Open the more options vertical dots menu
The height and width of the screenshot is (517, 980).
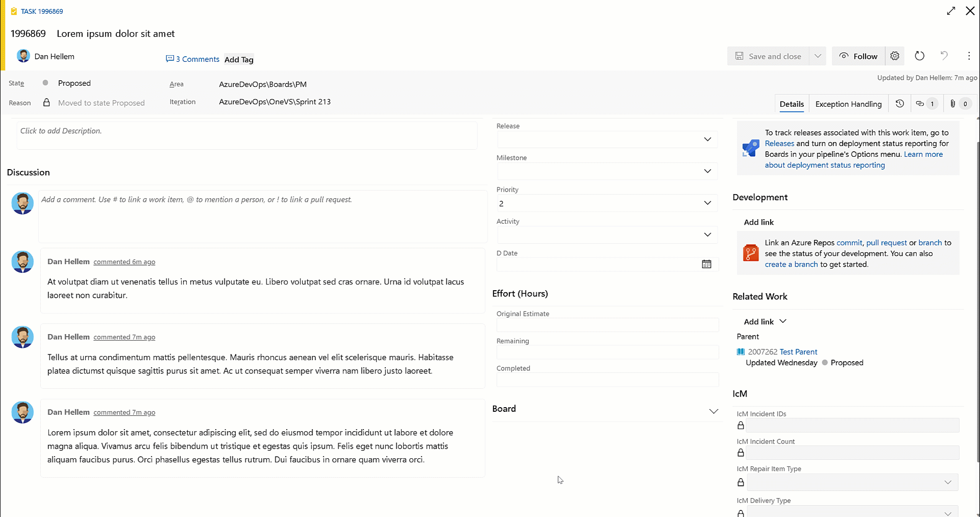click(x=969, y=56)
